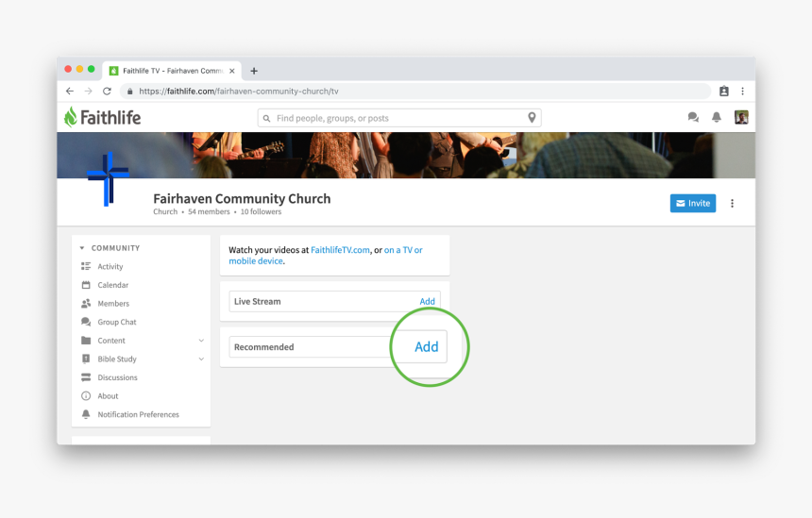Open 'on a TV or mobile device' link
This screenshot has width=812, height=518.
pyautogui.click(x=326, y=256)
